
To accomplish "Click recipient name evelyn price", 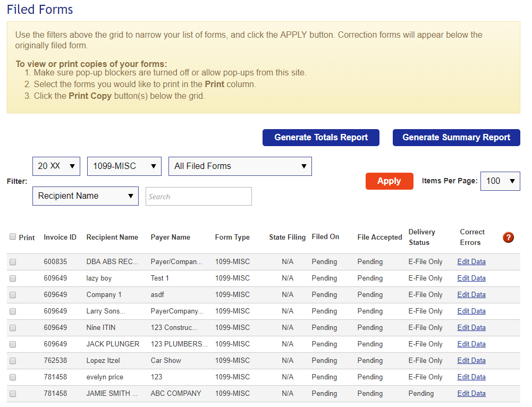I will coord(105,377).
